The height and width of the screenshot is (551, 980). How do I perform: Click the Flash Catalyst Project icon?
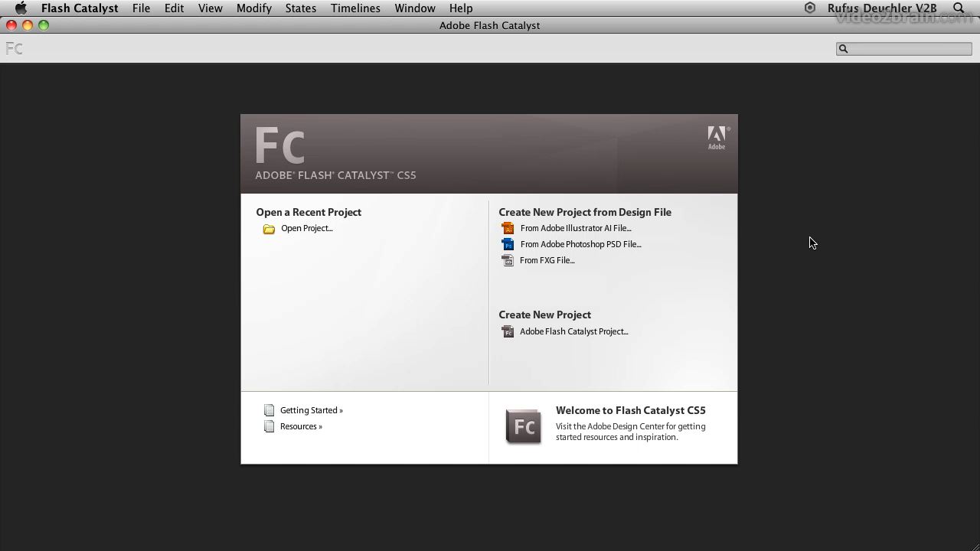(508, 331)
